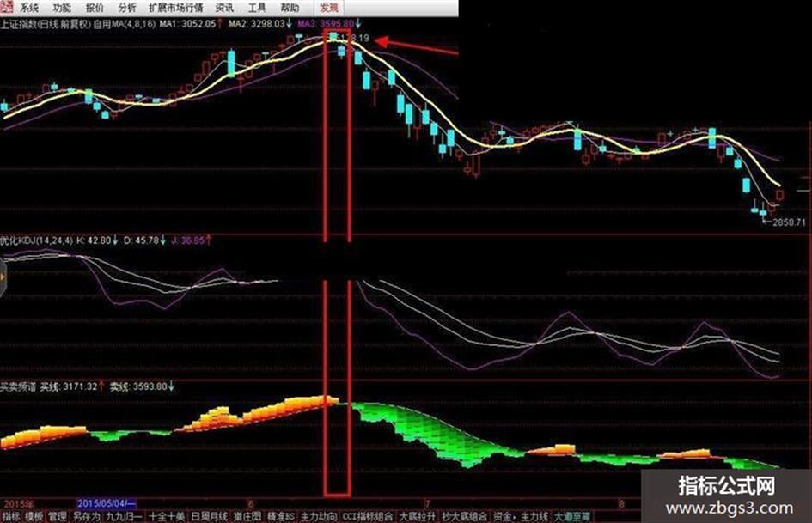Click the left side panel expander arrow

pyautogui.click(x=3, y=278)
